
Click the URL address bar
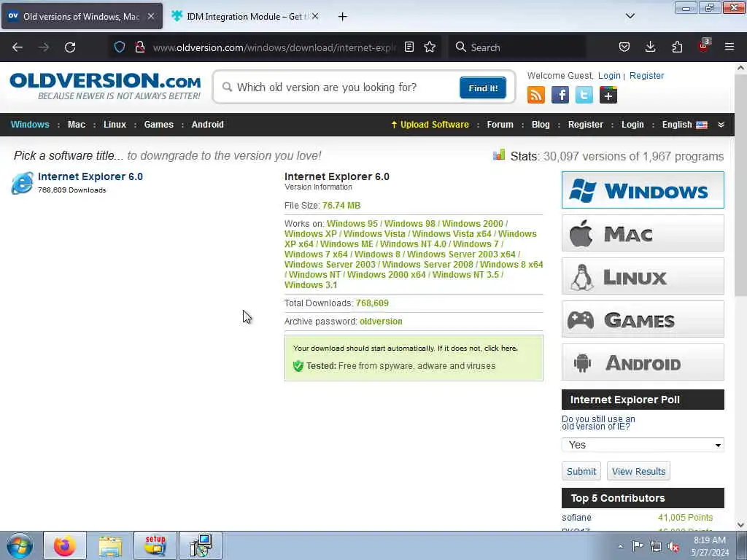[274, 47]
